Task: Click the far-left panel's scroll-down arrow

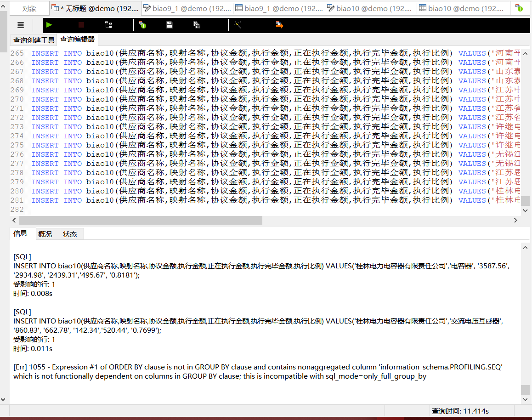Action: click(3, 399)
